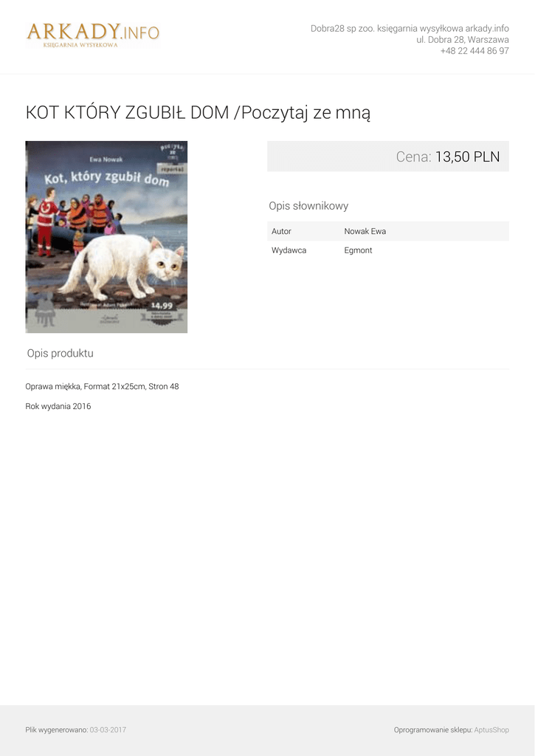Click the generation date 03-03-2017
Viewport: 535px width, 756px height.
pos(108,730)
